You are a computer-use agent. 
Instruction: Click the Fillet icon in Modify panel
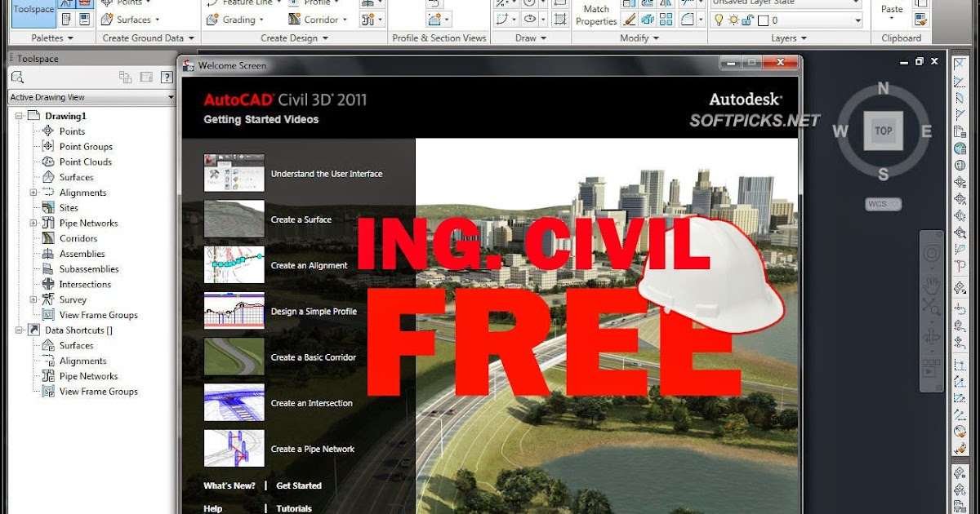tap(688, 20)
